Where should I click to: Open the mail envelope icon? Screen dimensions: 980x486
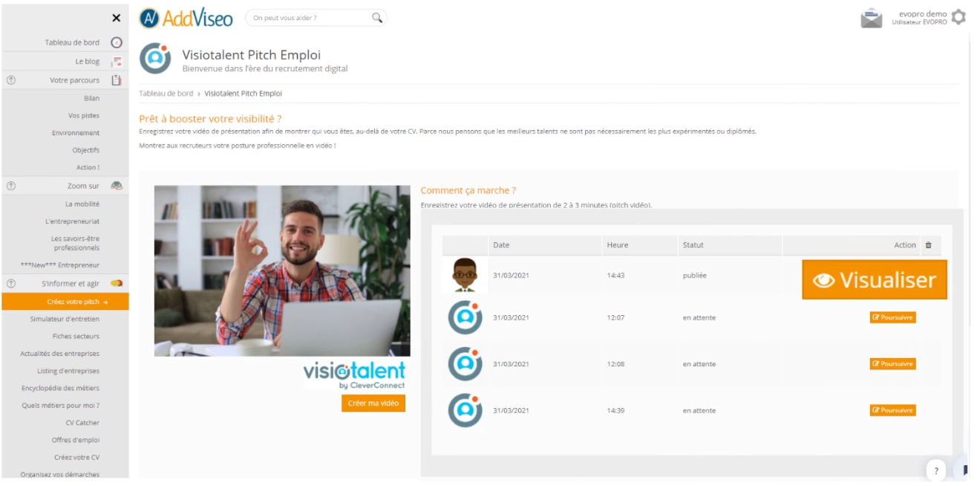871,18
